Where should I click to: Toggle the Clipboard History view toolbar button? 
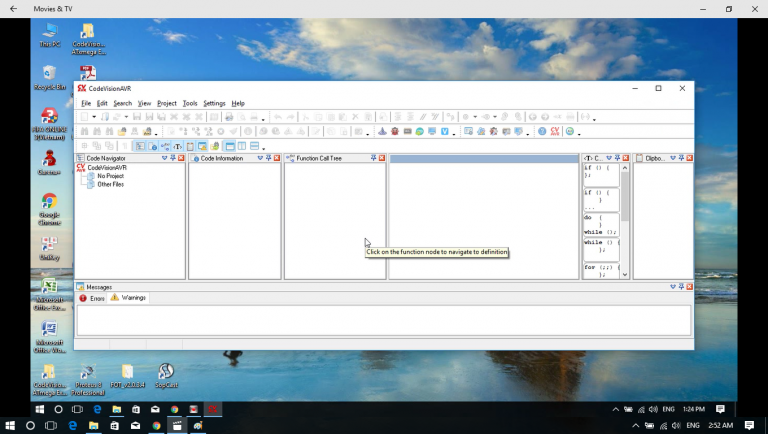(x=190, y=146)
